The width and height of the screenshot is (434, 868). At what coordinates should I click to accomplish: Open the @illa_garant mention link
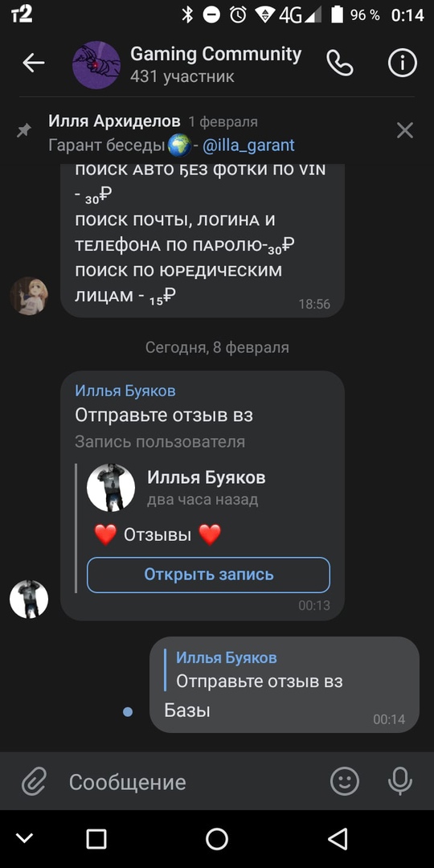[248, 145]
